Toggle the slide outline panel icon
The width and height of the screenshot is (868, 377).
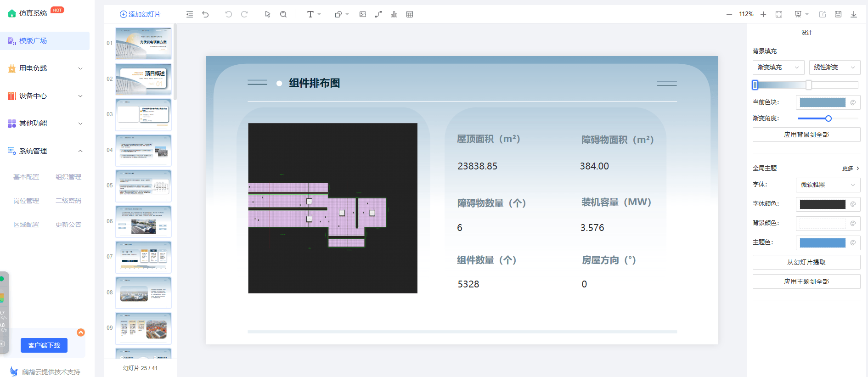190,14
